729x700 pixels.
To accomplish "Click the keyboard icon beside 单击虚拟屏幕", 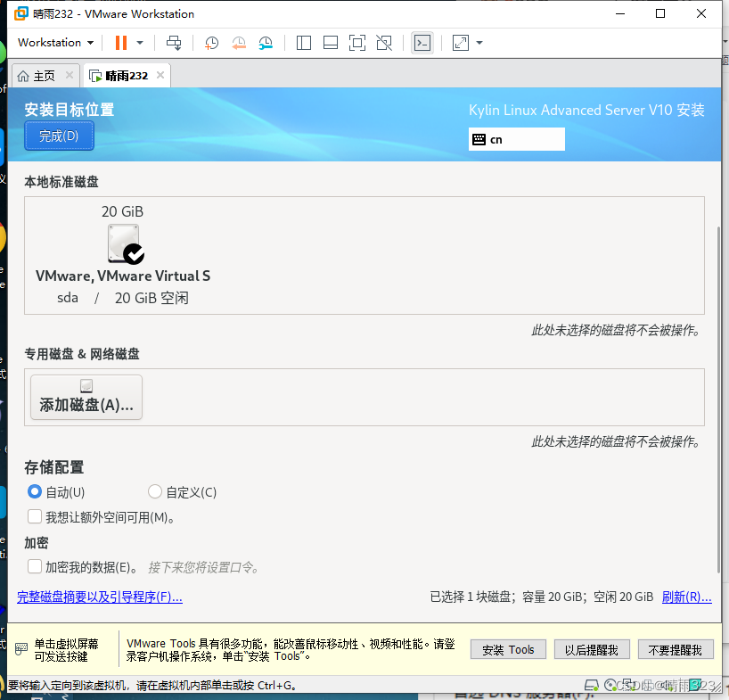I will pos(21,649).
